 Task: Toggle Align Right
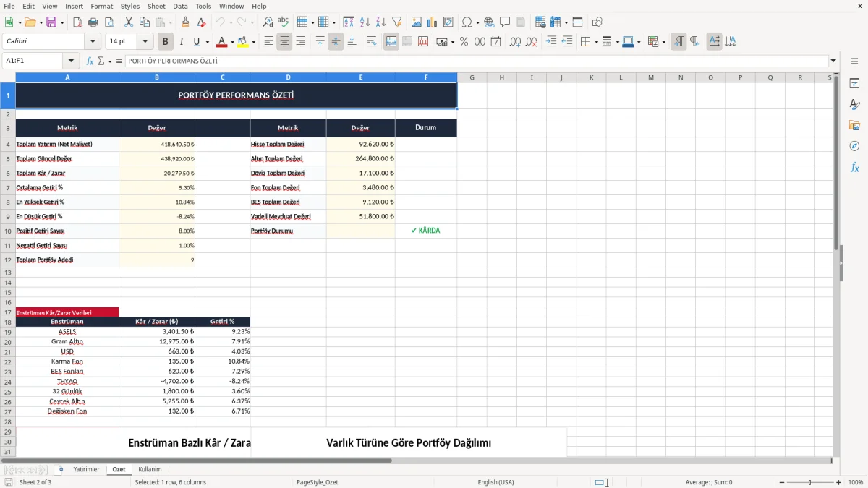click(x=300, y=42)
